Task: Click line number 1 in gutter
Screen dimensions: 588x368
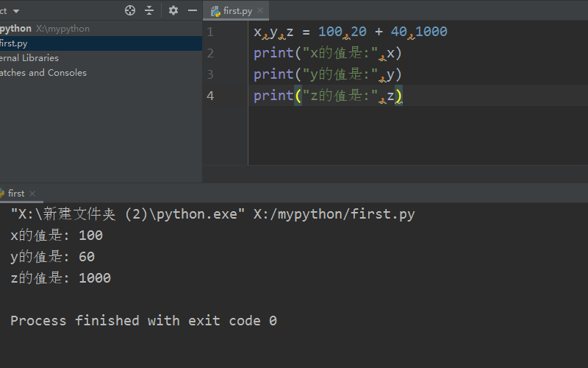Action: (210, 32)
